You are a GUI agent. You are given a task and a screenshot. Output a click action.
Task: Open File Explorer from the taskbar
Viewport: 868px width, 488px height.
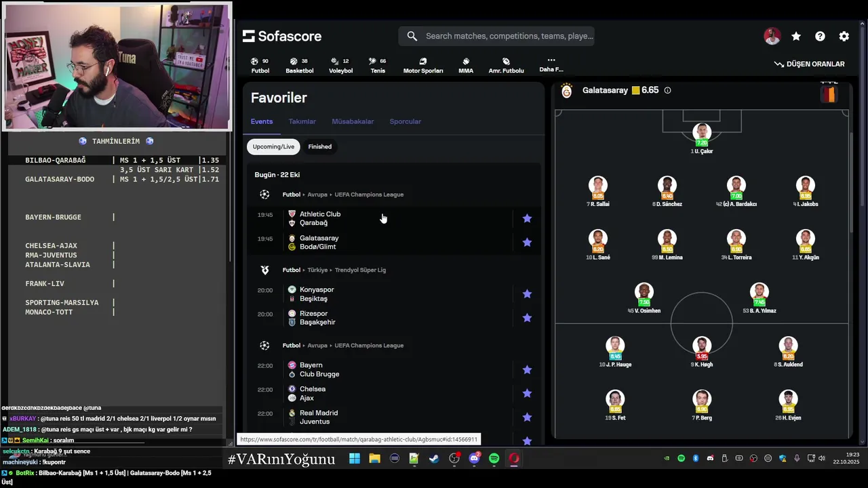pos(374,459)
